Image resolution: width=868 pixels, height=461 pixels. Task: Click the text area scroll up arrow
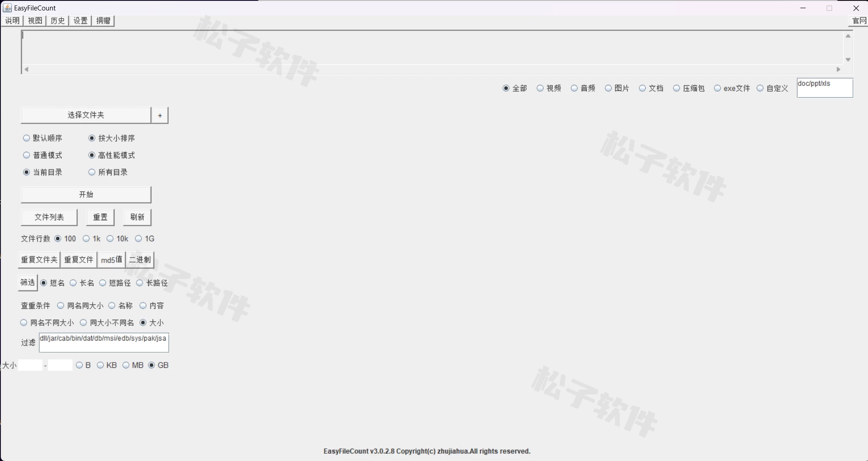pos(848,36)
